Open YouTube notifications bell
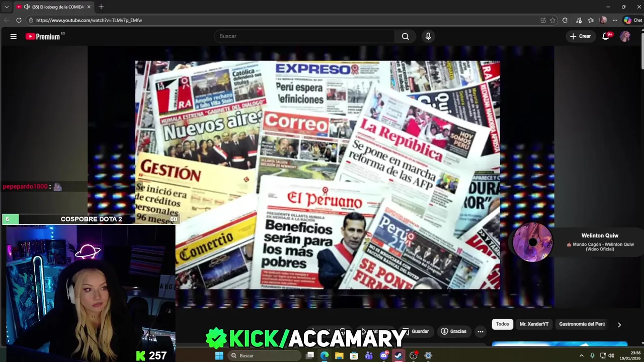 pos(606,36)
